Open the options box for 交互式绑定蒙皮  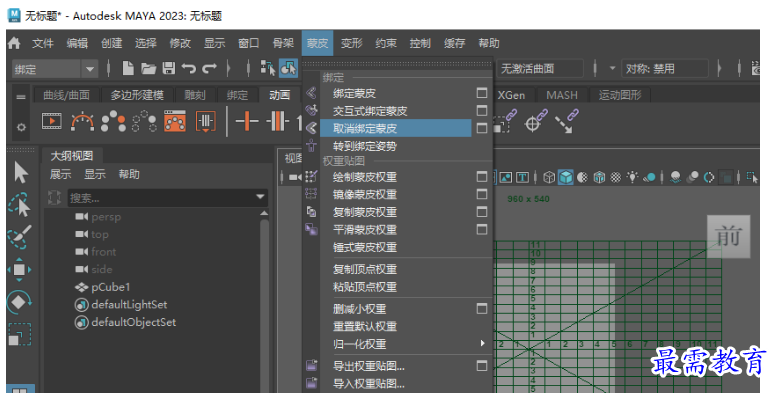[x=482, y=111]
